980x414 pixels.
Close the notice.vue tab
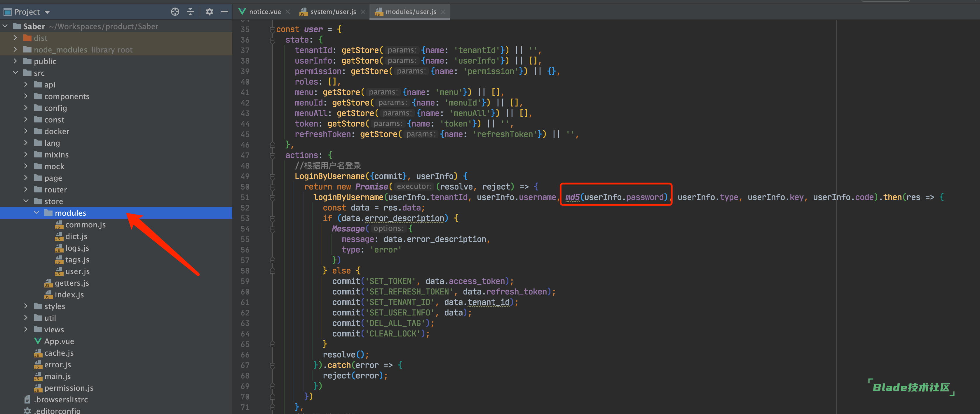pos(288,12)
